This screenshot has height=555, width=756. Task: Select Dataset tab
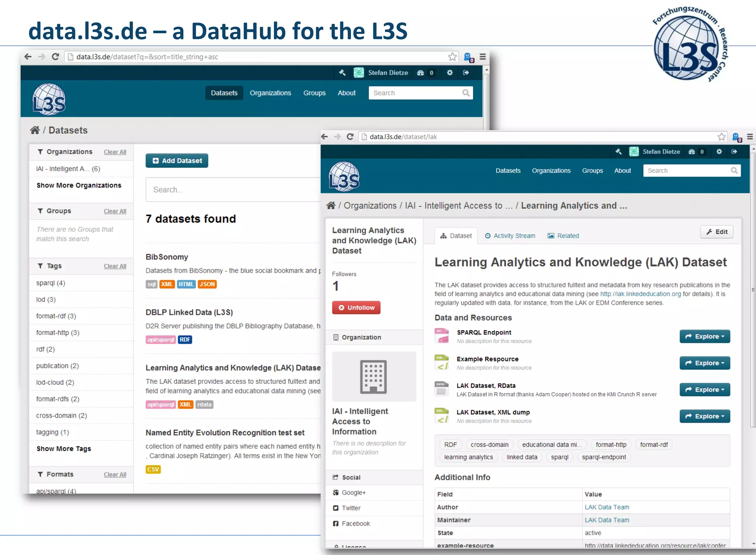click(x=456, y=235)
